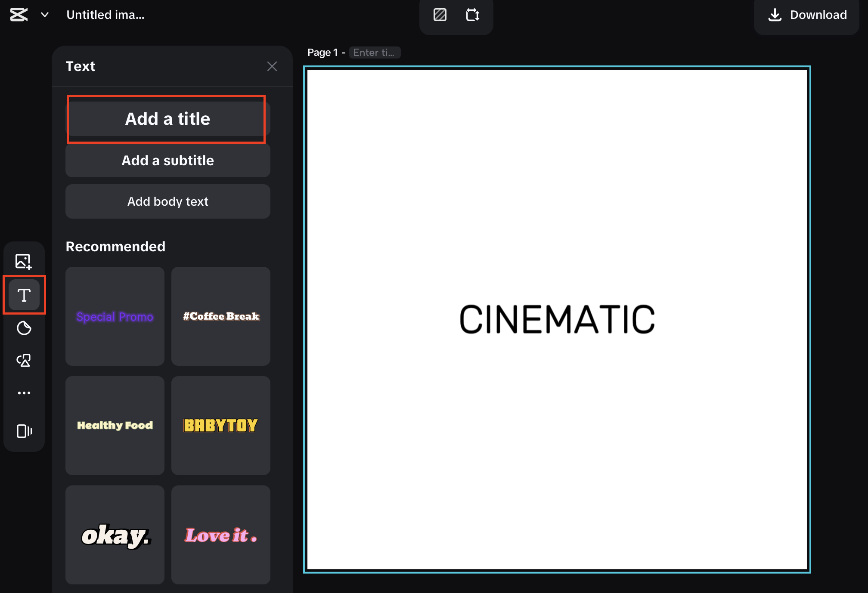
Task: Toggle the transparent canvas background icon
Action: pyautogui.click(x=440, y=15)
